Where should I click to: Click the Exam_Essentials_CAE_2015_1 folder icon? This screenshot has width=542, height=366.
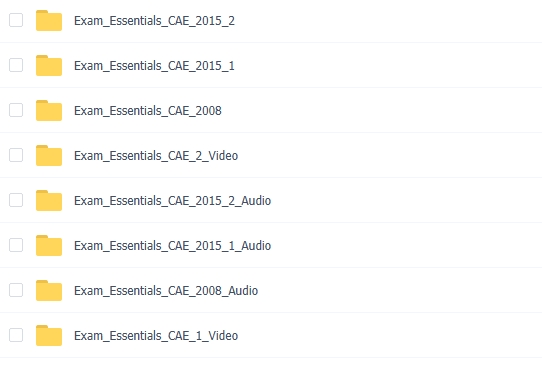click(49, 66)
